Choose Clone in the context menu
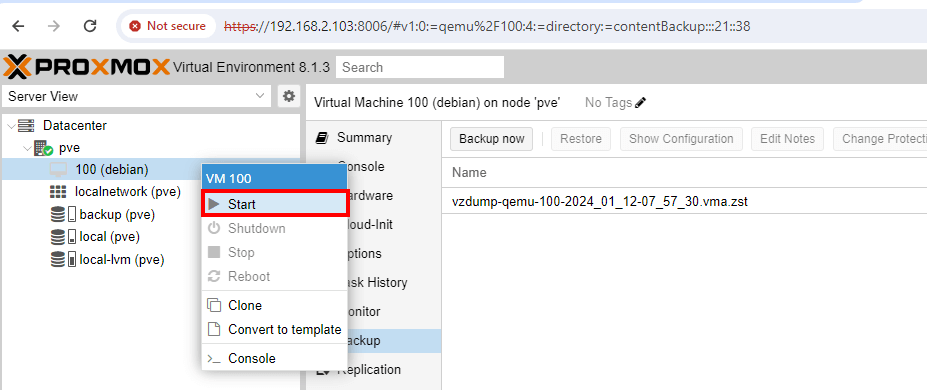 [x=274, y=306]
